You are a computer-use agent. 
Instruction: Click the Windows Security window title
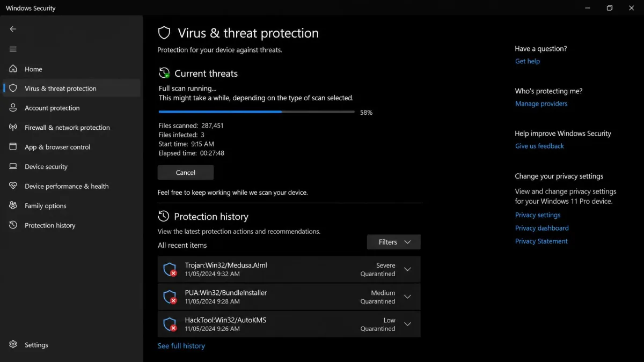pos(31,8)
